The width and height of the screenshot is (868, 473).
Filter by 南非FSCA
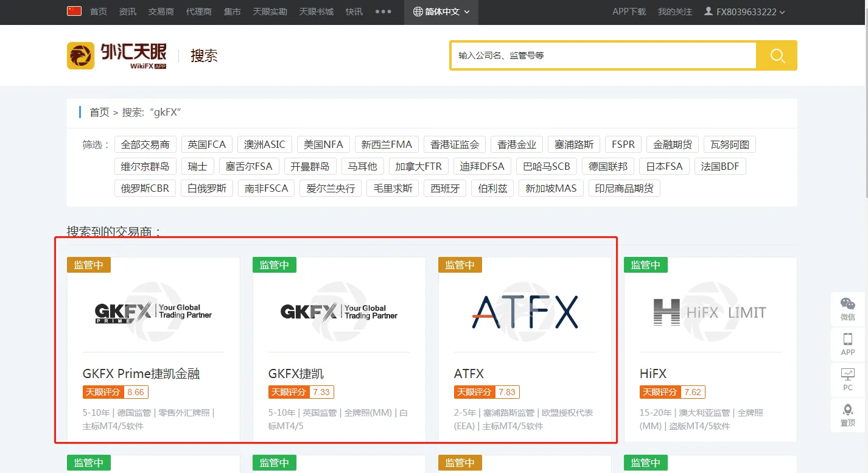point(267,188)
